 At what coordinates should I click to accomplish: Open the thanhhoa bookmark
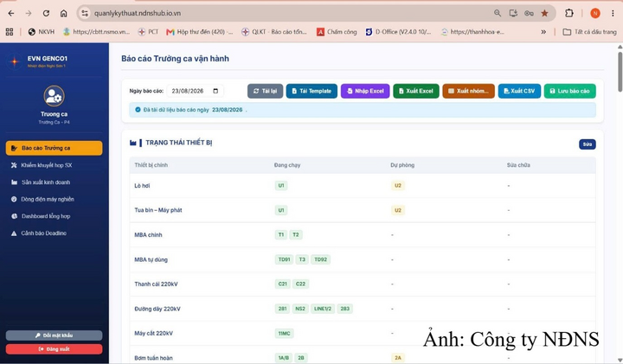pyautogui.click(x=472, y=32)
